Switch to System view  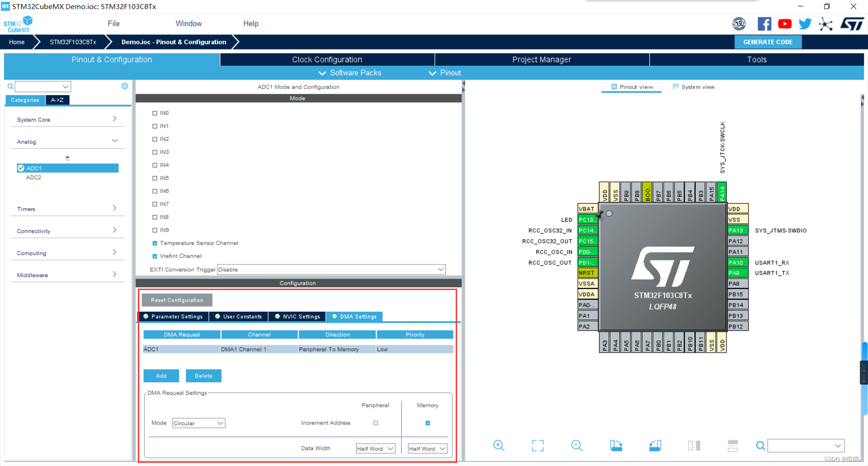pos(693,87)
